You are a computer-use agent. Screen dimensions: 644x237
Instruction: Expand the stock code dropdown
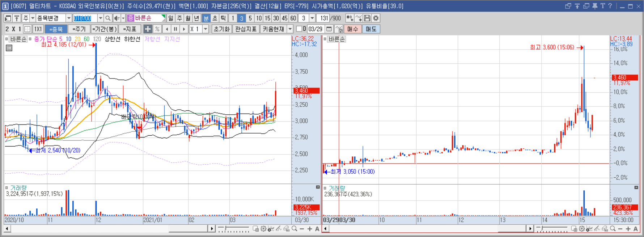pyautogui.click(x=100, y=18)
